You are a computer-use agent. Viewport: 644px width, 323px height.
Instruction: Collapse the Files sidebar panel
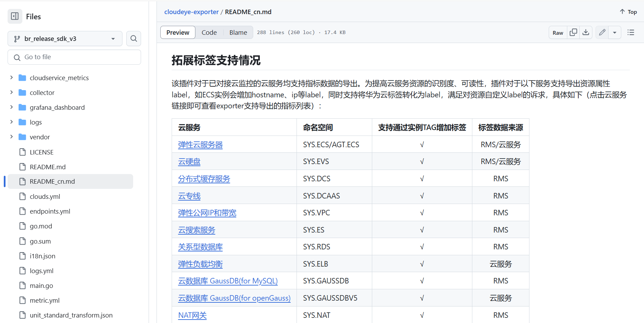14,16
